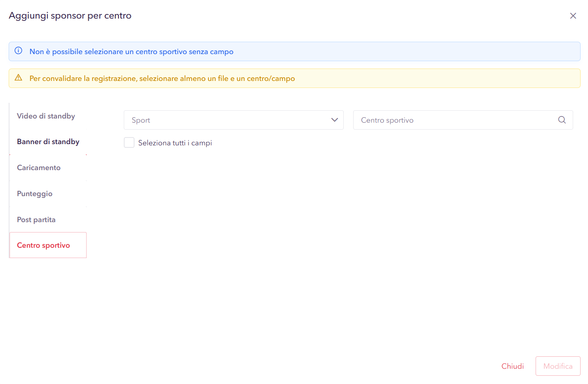The image size is (588, 384).
Task: Focus the Centro sportivo search field
Action: click(x=454, y=120)
